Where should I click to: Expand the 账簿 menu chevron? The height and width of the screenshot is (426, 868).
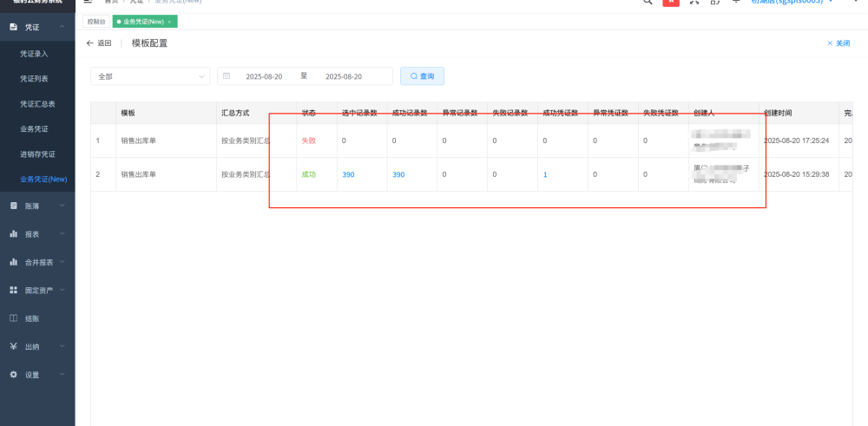click(62, 206)
